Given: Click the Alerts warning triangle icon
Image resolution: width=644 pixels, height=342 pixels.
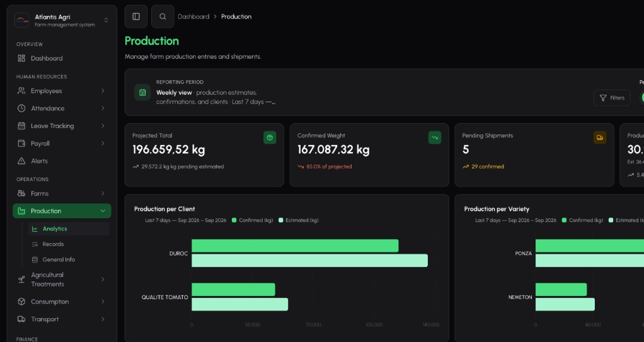Looking at the screenshot, I should pyautogui.click(x=21, y=161).
